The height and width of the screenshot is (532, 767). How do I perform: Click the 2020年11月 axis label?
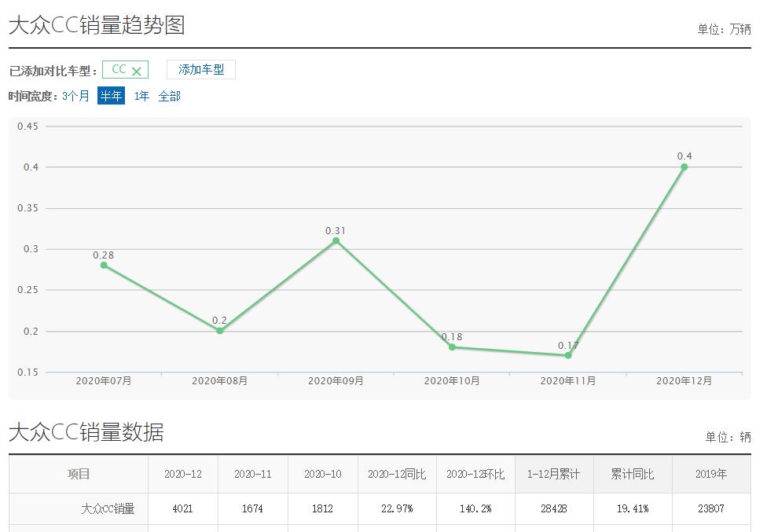(568, 381)
